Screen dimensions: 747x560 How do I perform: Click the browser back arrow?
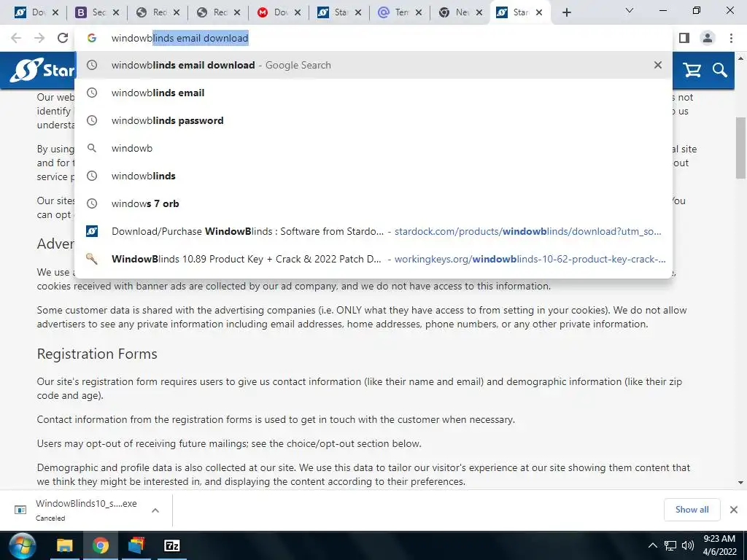[16, 38]
